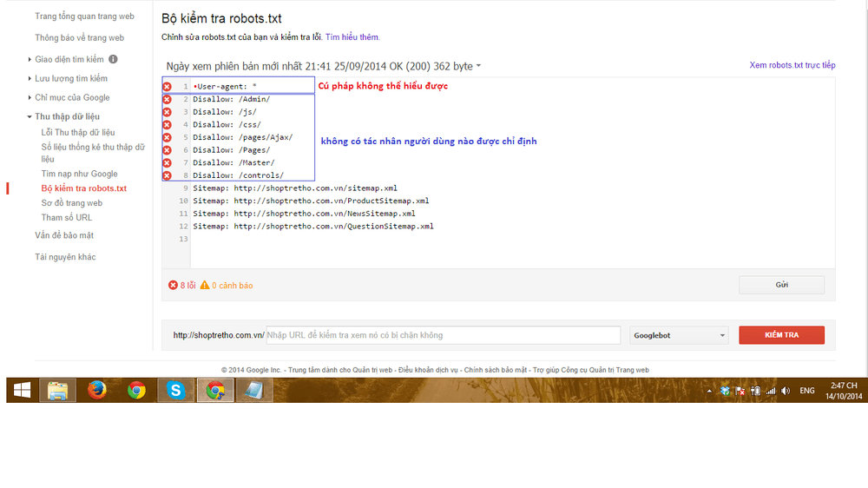Viewport: 868px width, 488px height.
Task: Expand Chỉ mục của Google section
Action: point(30,97)
